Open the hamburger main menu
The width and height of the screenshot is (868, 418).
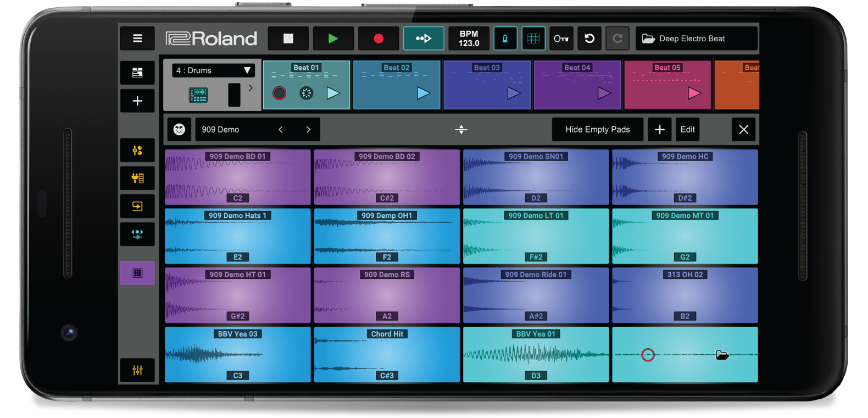(137, 38)
